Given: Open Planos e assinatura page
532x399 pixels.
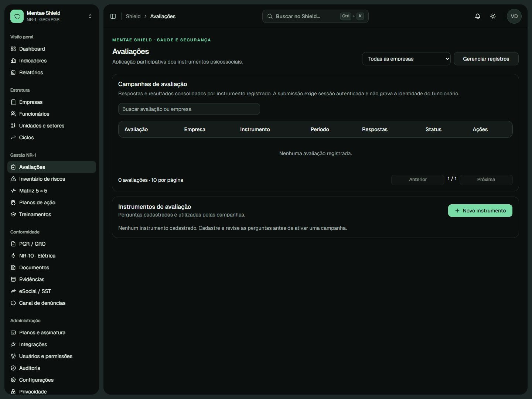Looking at the screenshot, I should pos(52,332).
